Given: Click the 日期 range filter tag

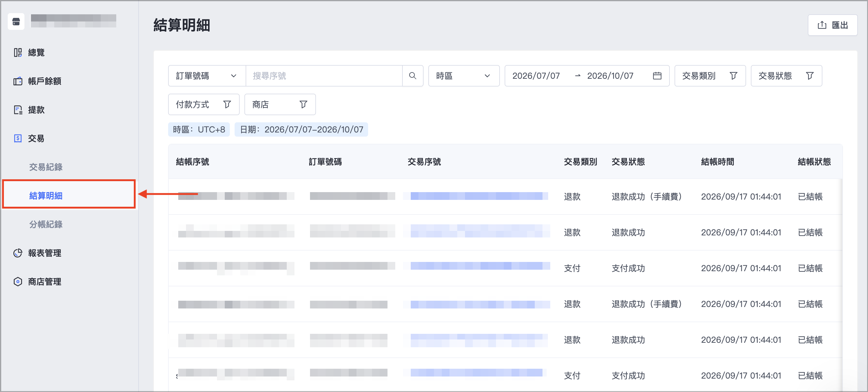Looking at the screenshot, I should [x=301, y=129].
